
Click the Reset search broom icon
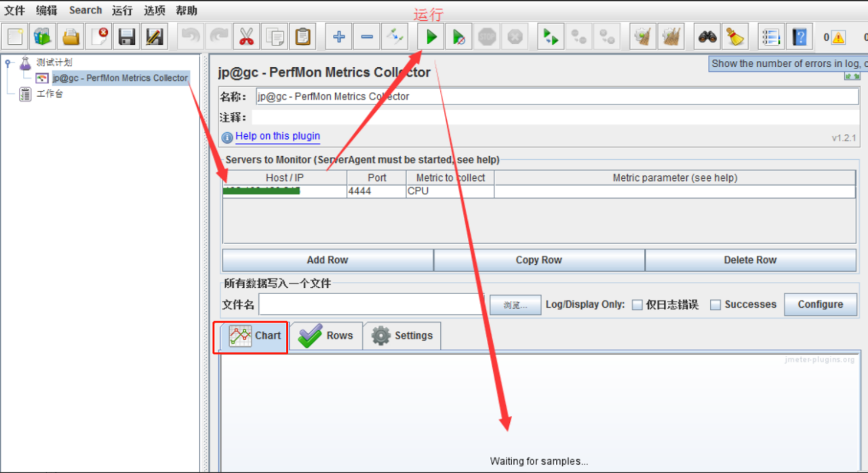[x=734, y=37]
